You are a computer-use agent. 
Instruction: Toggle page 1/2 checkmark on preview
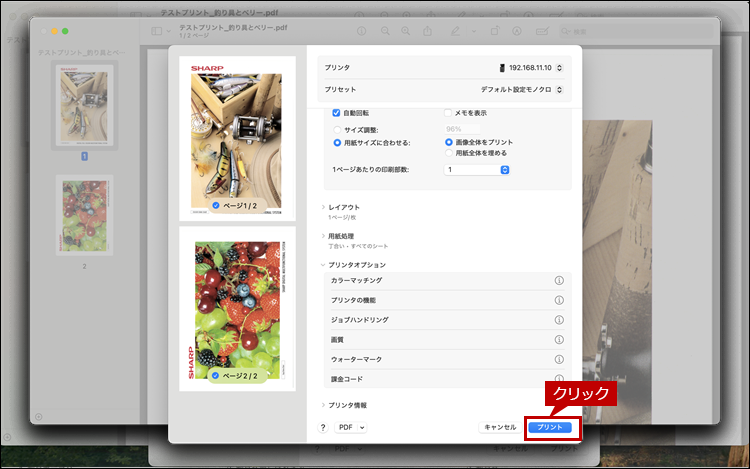(x=216, y=205)
